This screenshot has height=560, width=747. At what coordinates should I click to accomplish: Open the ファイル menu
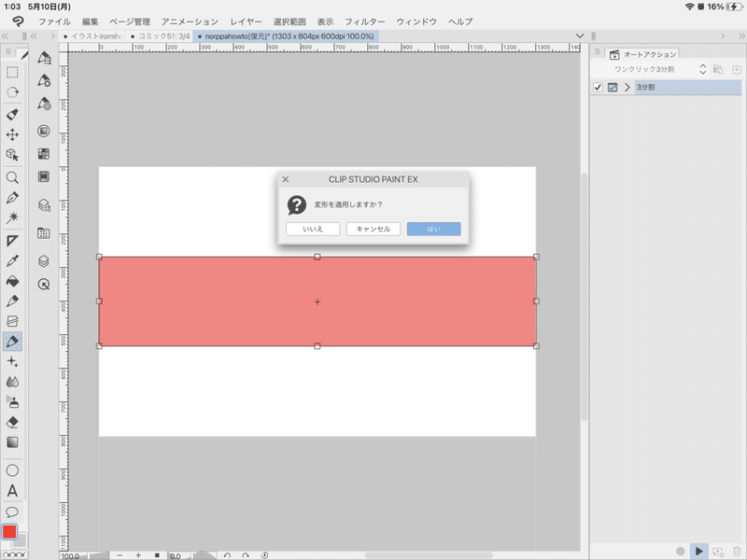point(54,21)
